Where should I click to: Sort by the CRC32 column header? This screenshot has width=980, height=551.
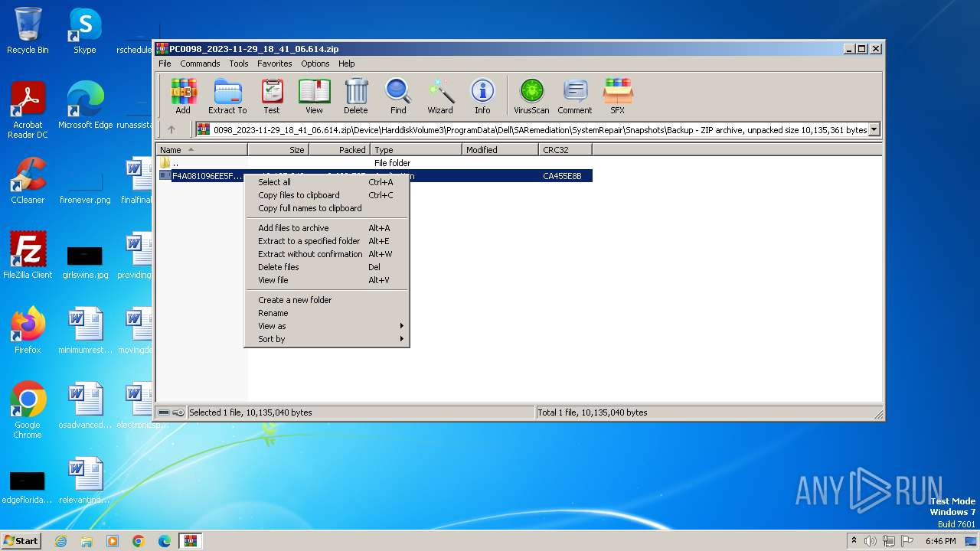point(565,150)
